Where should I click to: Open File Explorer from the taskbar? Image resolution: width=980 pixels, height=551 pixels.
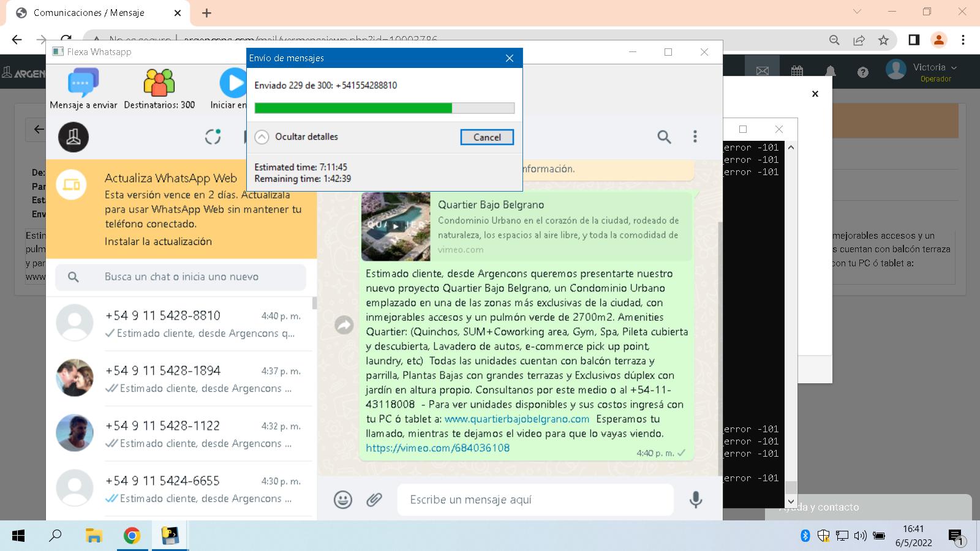click(x=93, y=536)
